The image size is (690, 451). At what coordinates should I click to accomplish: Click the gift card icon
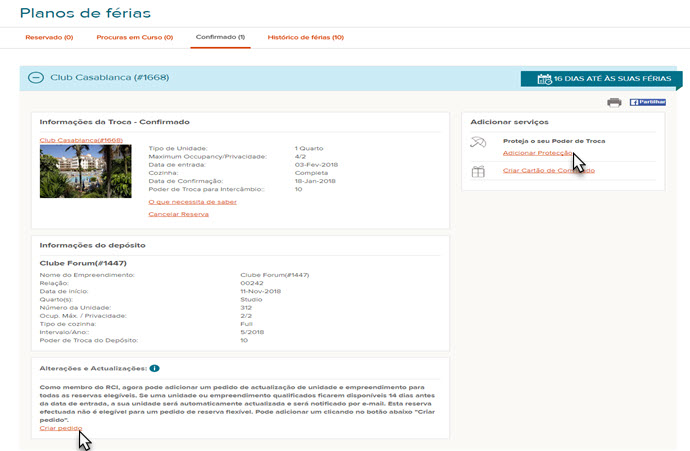coord(478,171)
